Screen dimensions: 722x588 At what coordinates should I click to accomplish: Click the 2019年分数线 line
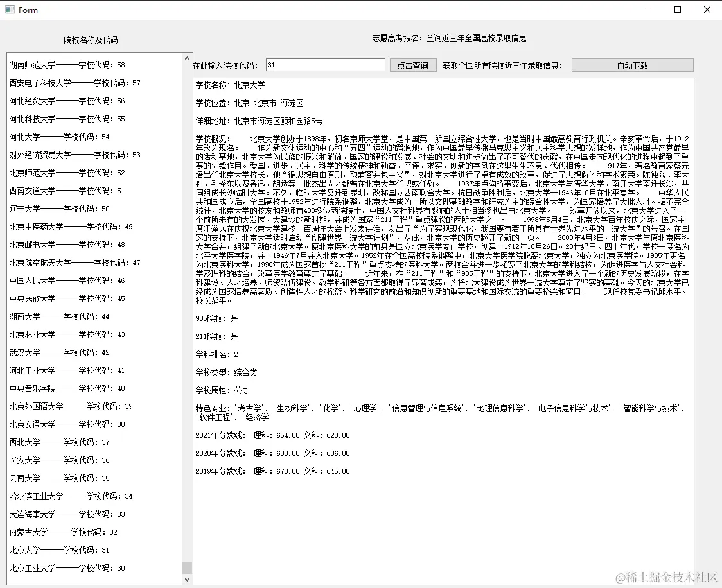click(x=272, y=471)
